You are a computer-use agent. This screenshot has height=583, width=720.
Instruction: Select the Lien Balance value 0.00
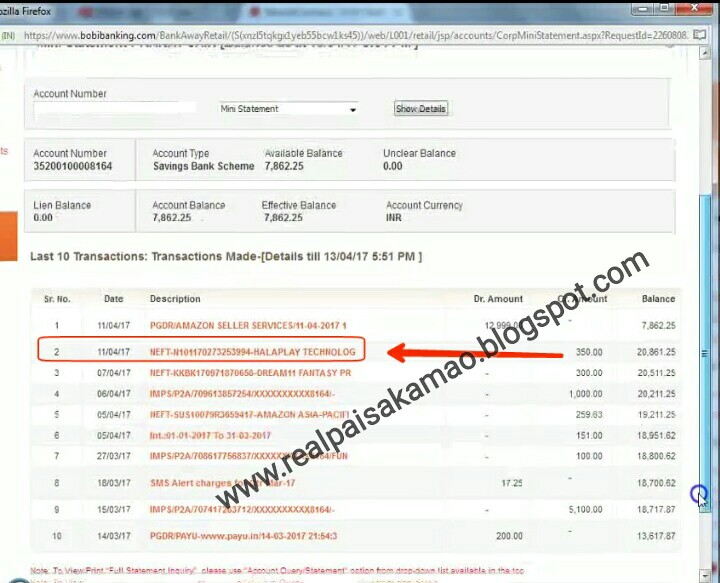(x=43, y=218)
